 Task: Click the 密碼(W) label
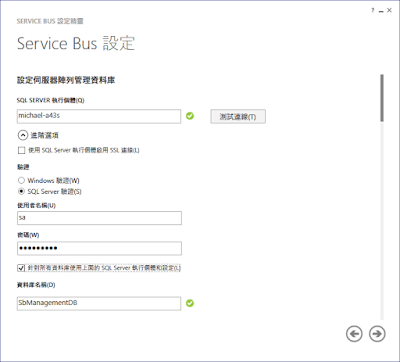click(28, 235)
